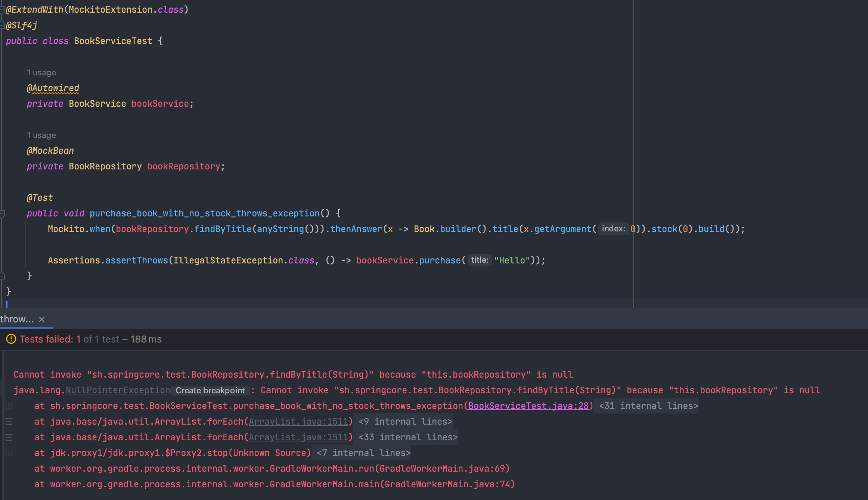Click the index: inlay hint
868x500 pixels.
613,229
